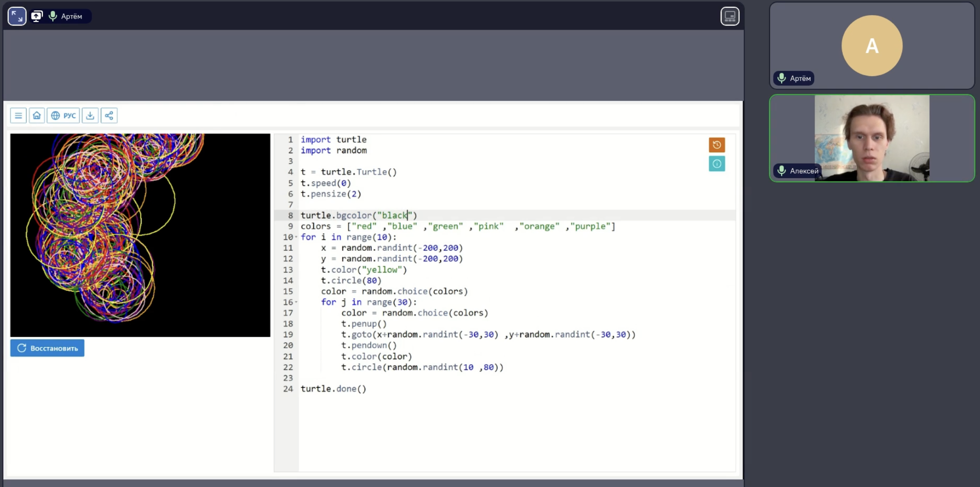Click line number 24 in the gutter
Screen dimensions: 980x487
288,389
